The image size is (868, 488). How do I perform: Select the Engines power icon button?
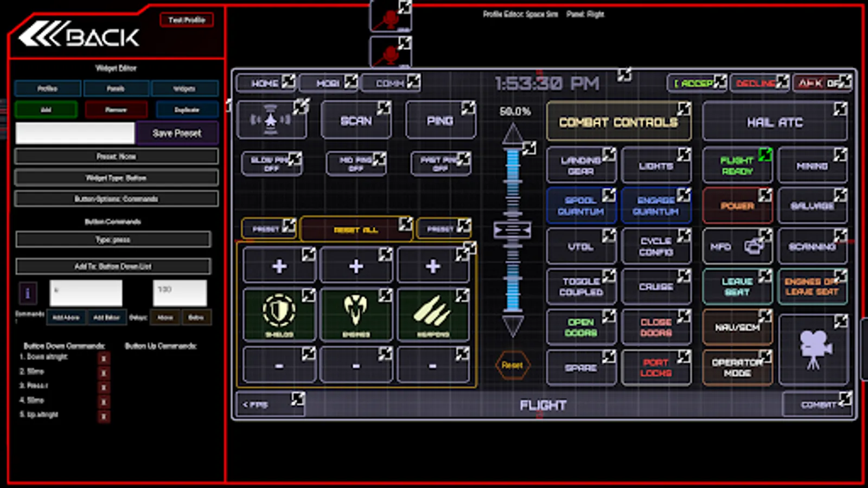tap(356, 314)
